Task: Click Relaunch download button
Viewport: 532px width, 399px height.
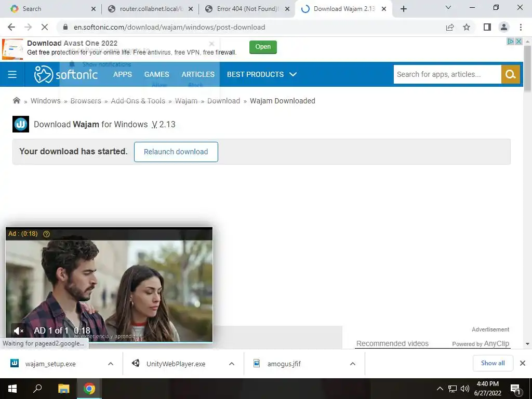Action: pyautogui.click(x=176, y=152)
